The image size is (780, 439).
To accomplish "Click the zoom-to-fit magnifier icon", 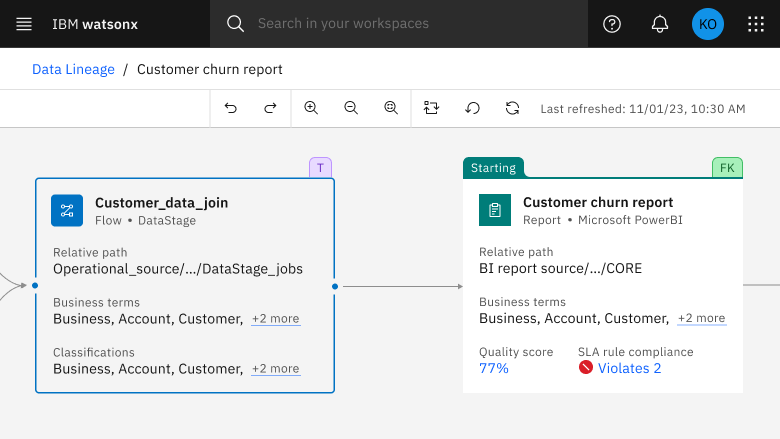I will 391,108.
